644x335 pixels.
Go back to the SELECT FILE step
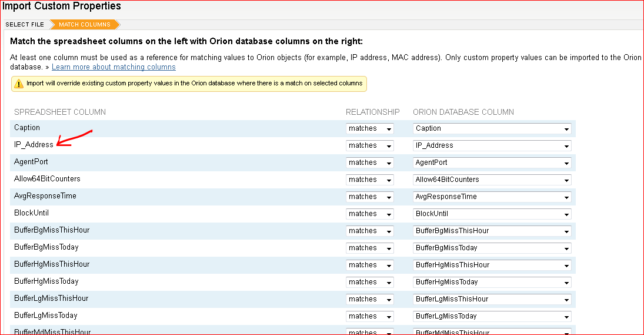pyautogui.click(x=25, y=25)
